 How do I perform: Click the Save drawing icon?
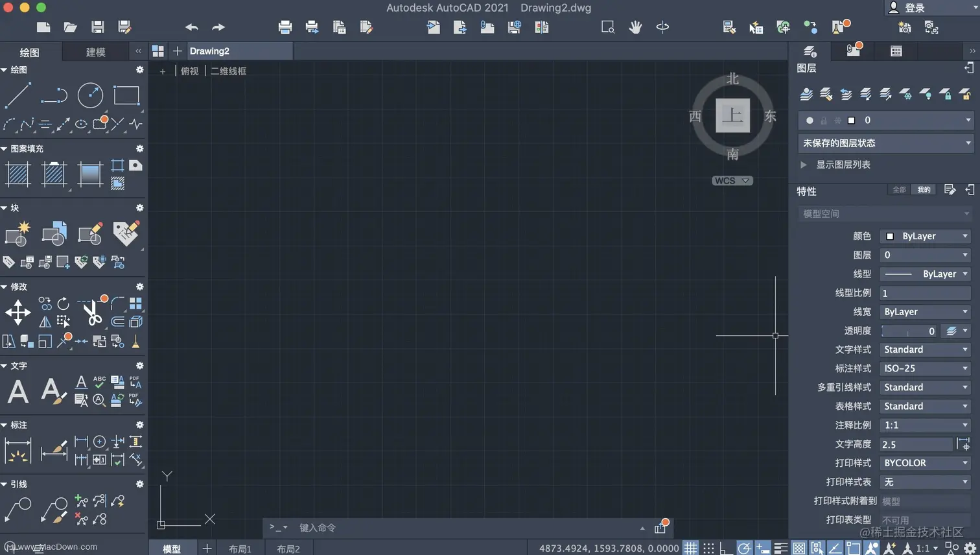[97, 27]
